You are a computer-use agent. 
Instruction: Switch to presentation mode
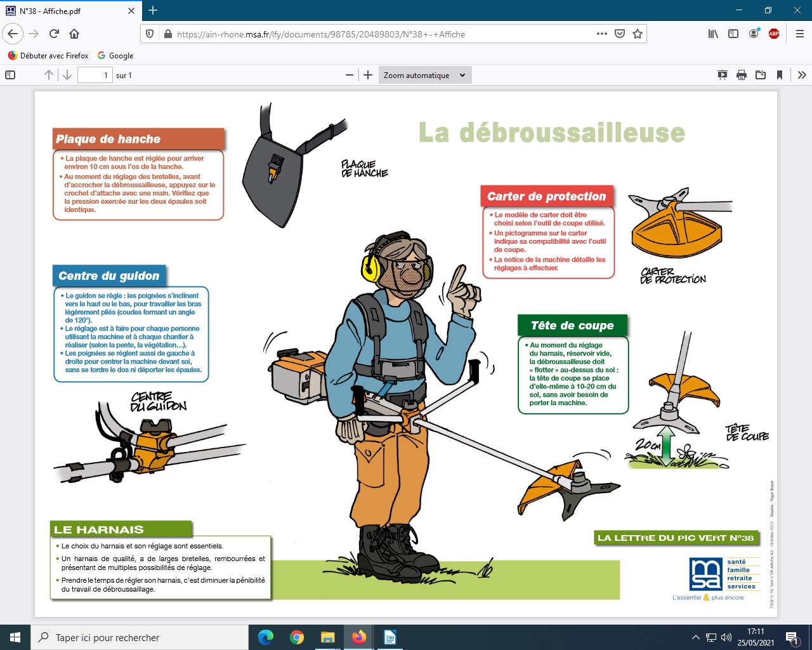[723, 75]
